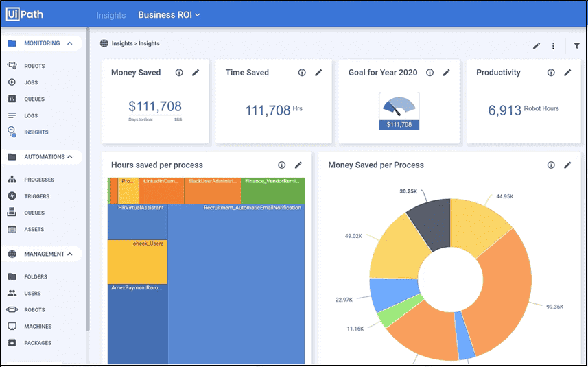Show info for the Time Saved card
The height and width of the screenshot is (367, 588).
pyautogui.click(x=302, y=72)
